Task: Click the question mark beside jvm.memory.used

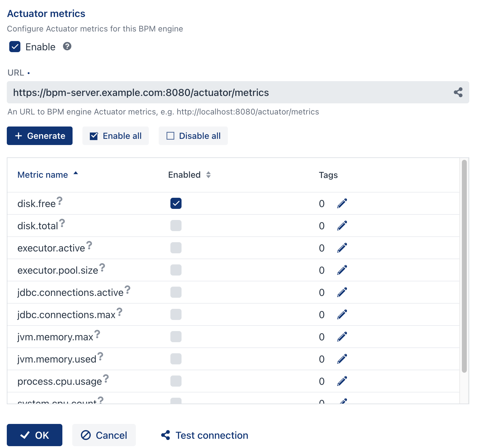Action: pyautogui.click(x=101, y=356)
